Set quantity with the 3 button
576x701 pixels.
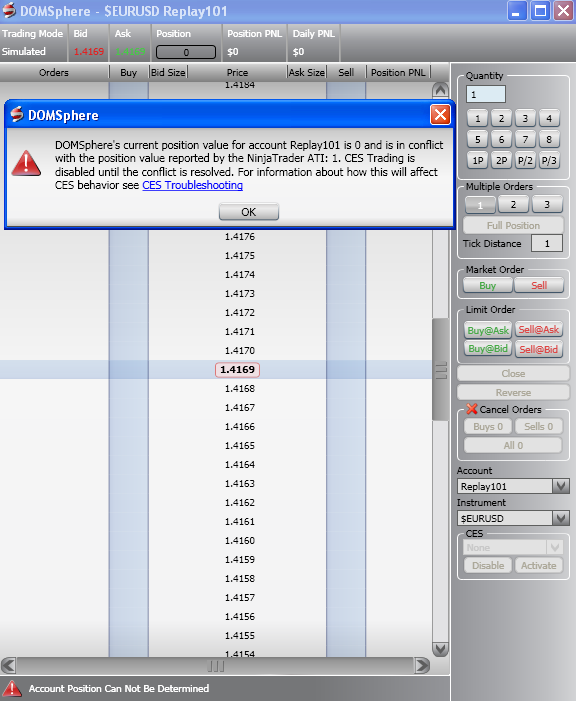525,118
